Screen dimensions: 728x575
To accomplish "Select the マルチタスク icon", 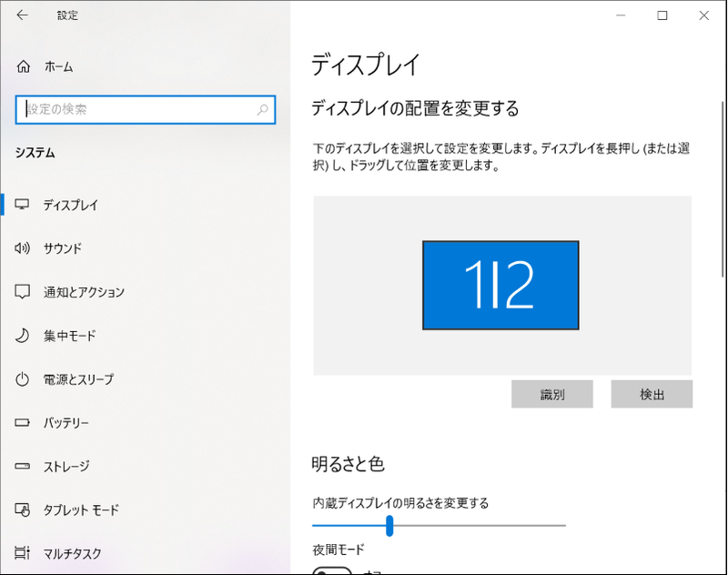I will 22,553.
